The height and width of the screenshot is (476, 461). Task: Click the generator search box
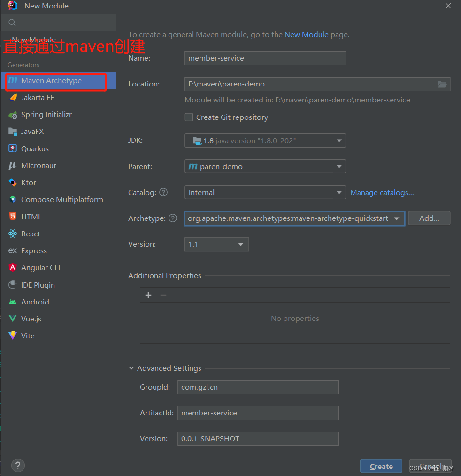59,23
